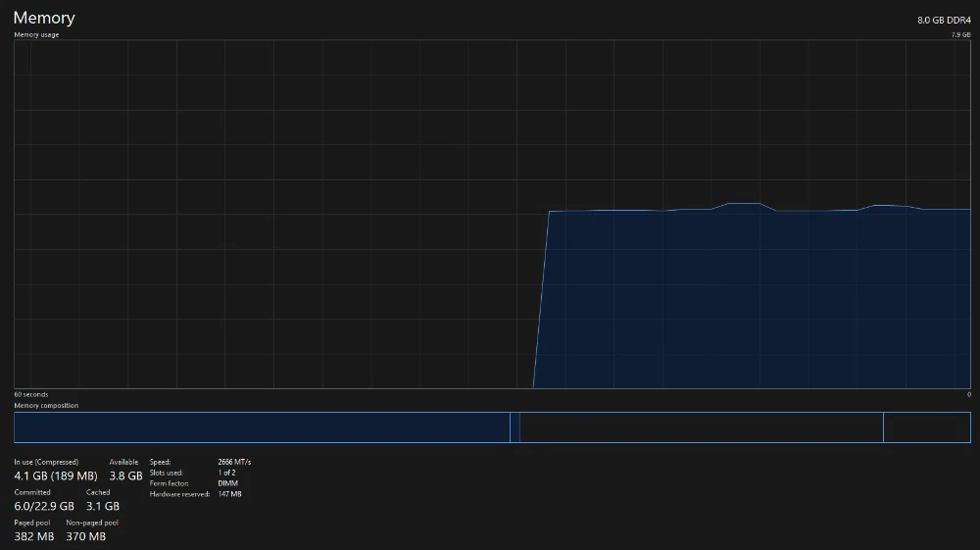Click the "In use (Compressed)" label
This screenshot has height=550, width=980.
pyautogui.click(x=46, y=462)
